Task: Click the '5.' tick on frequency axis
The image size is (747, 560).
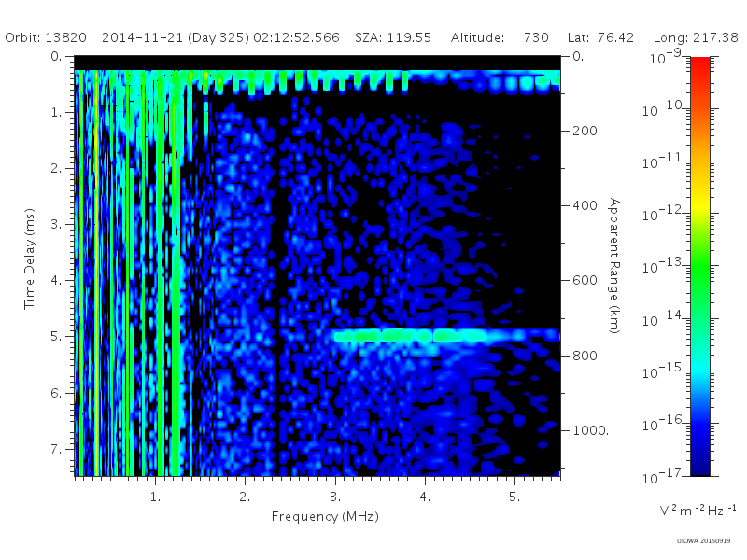Action: pos(514,497)
